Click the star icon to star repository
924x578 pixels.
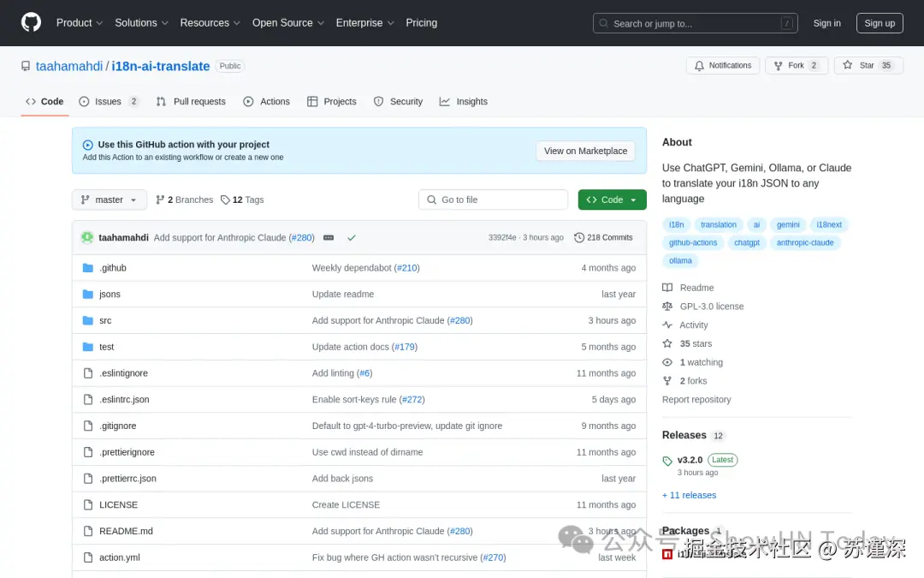847,65
